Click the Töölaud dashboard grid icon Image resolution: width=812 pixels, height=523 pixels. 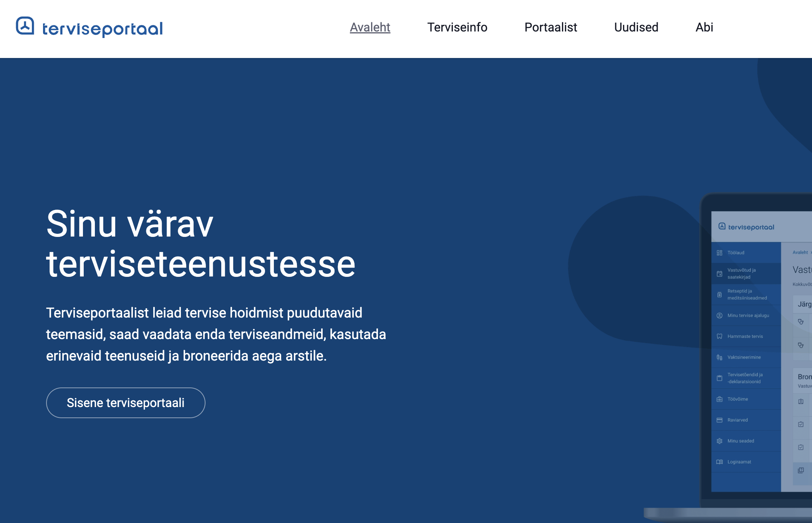click(719, 253)
